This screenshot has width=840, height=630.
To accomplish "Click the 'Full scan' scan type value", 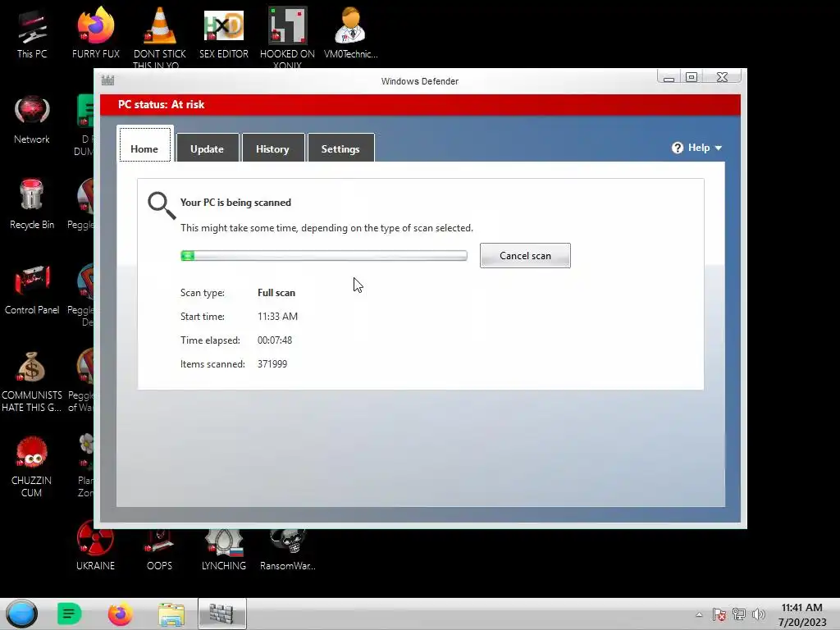I will tap(276, 293).
